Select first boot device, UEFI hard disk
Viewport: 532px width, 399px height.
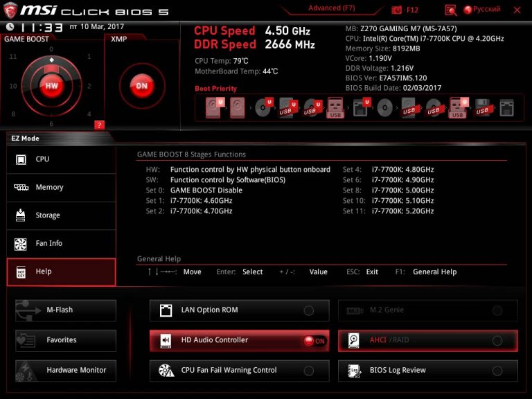(215, 108)
